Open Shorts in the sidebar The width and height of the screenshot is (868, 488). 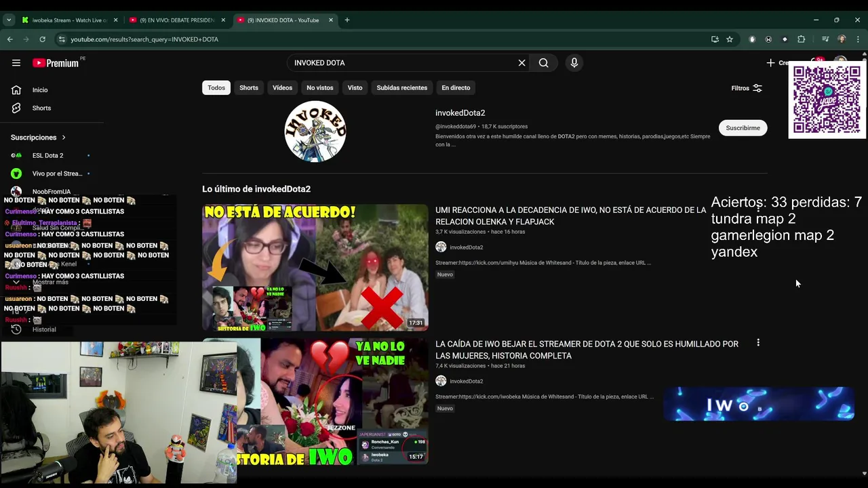(41, 108)
